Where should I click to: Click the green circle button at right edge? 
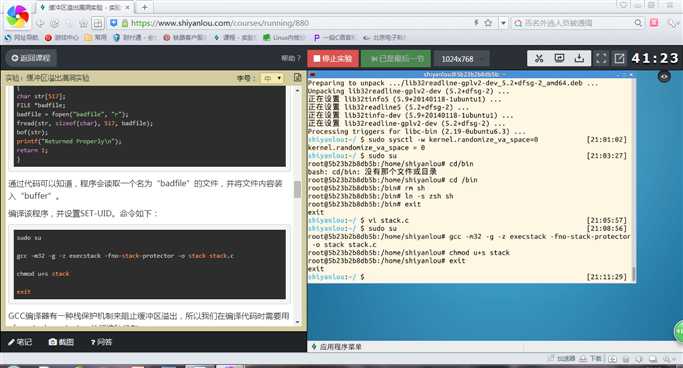tap(678, 331)
